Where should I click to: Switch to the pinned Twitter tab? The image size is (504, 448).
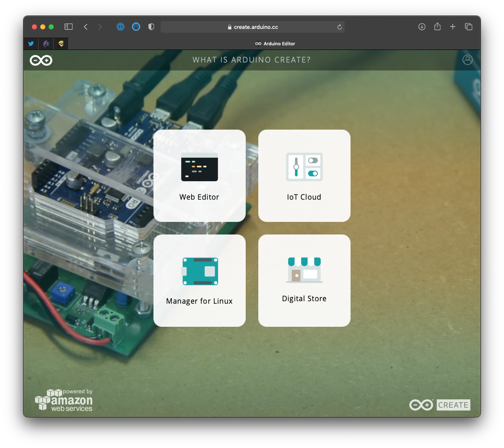(x=31, y=44)
